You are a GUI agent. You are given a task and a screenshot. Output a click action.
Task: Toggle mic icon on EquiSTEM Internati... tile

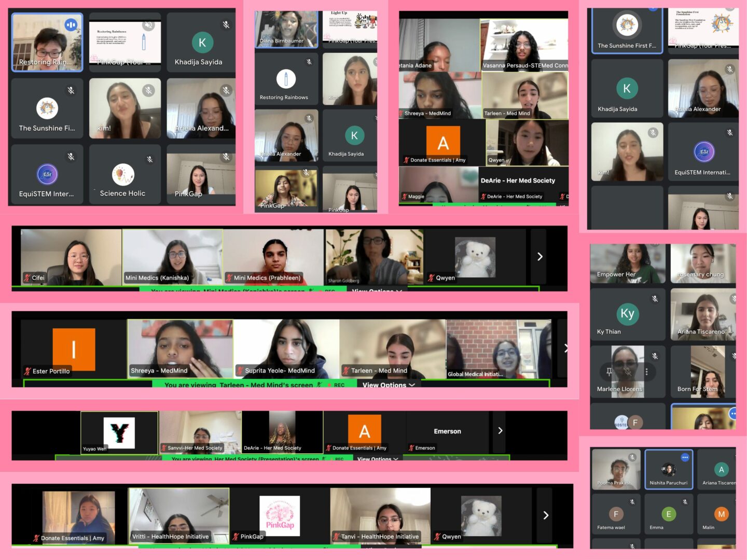pyautogui.click(x=730, y=133)
